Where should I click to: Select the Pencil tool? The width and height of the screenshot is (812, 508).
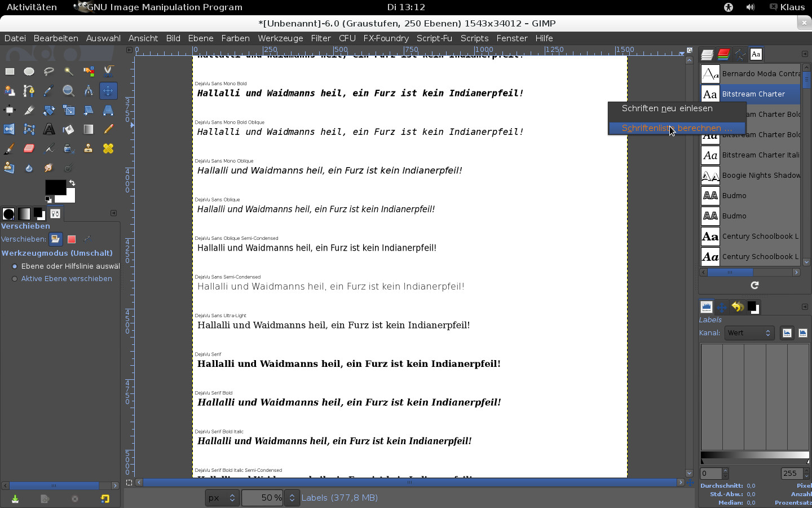tap(108, 129)
